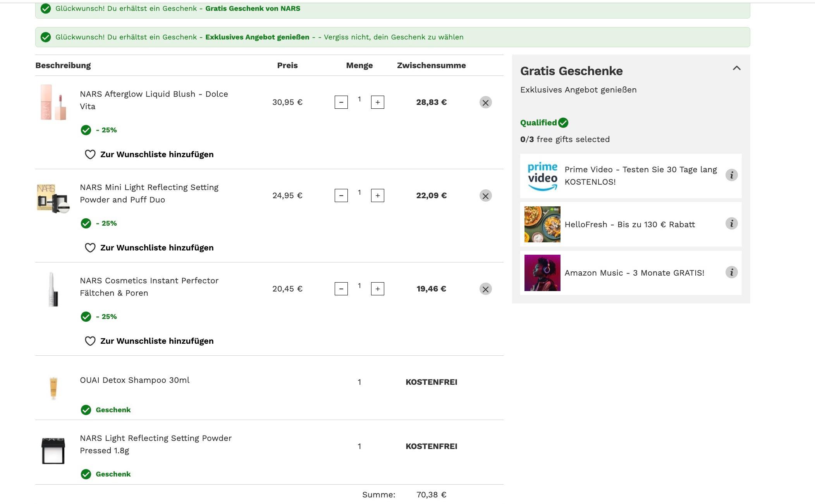Open NARS Afterglow Liquid Blush product title
Viewport: 815px width, 504px height.
(154, 100)
